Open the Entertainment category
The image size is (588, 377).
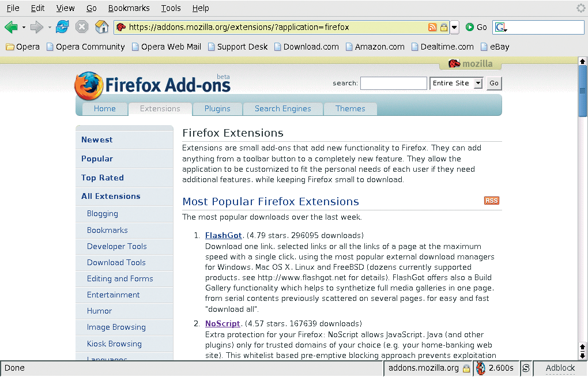point(124,295)
